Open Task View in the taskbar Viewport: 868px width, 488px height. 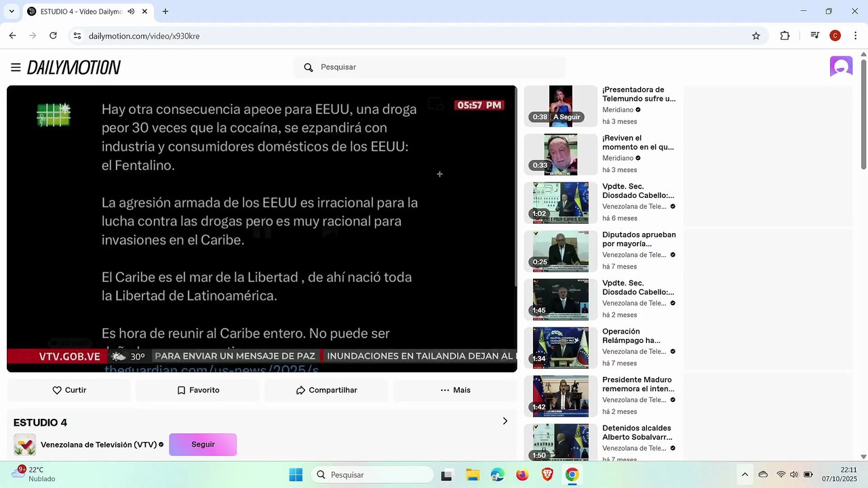(446, 475)
